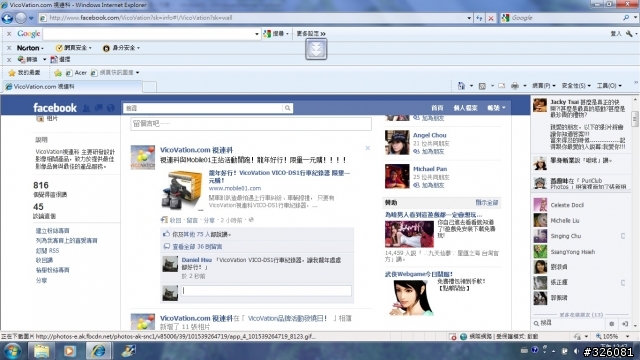
Task: Open the Acer favorites link
Action: (76, 73)
